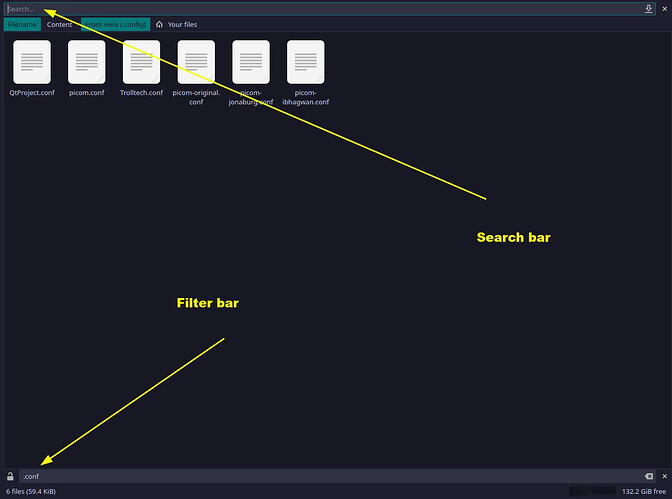Select the picom-ibhagwan.conf file icon

[x=306, y=61]
